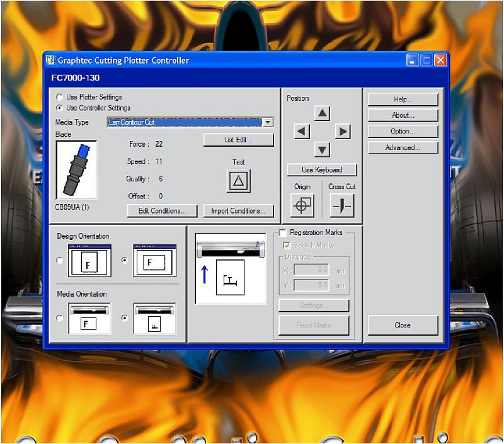Click the Origin crosshair button
The width and height of the screenshot is (504, 444).
pos(302,205)
